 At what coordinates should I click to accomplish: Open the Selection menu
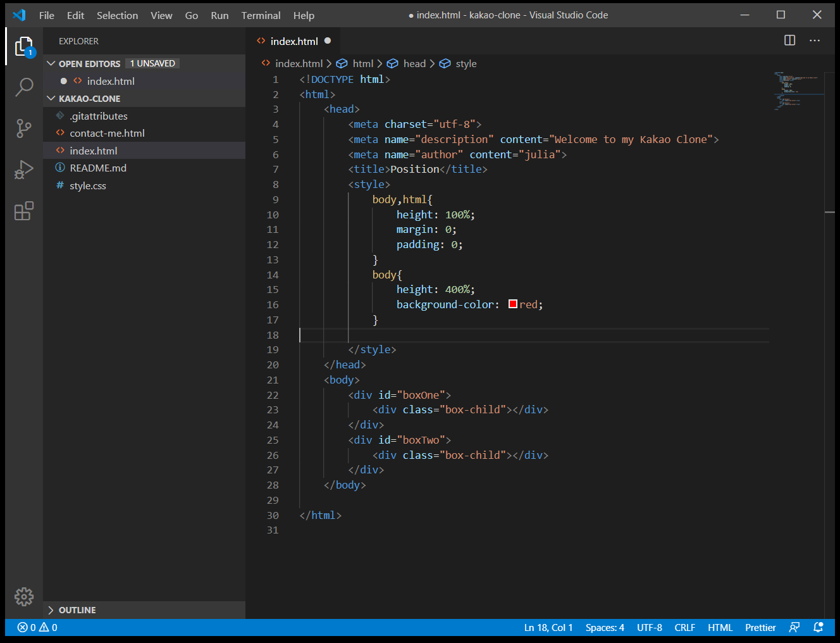pos(117,15)
